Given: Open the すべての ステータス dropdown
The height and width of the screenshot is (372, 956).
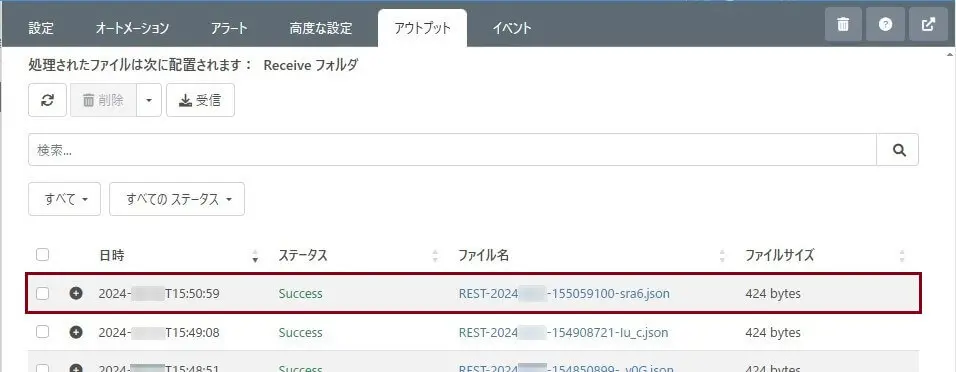Looking at the screenshot, I should (177, 199).
